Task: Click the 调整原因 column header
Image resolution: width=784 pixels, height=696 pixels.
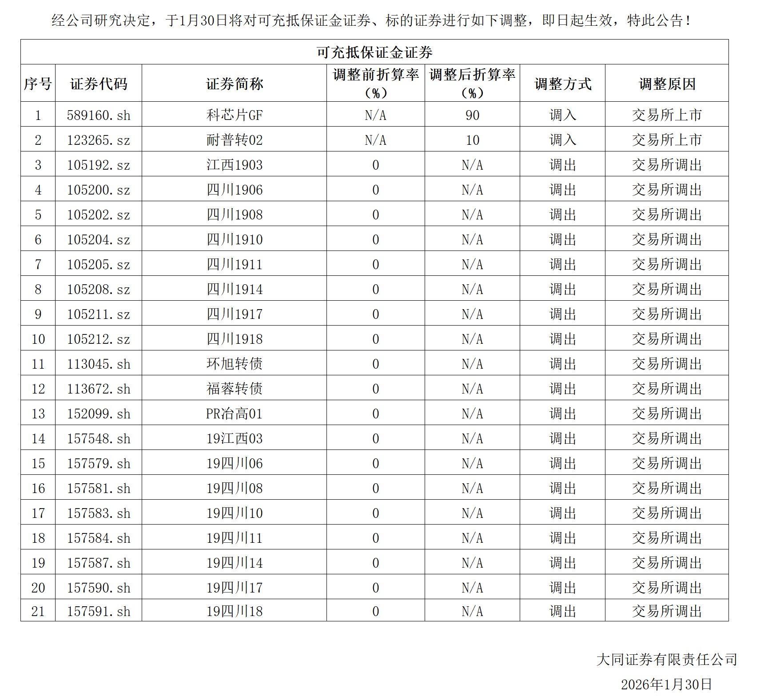Action: pos(667,84)
